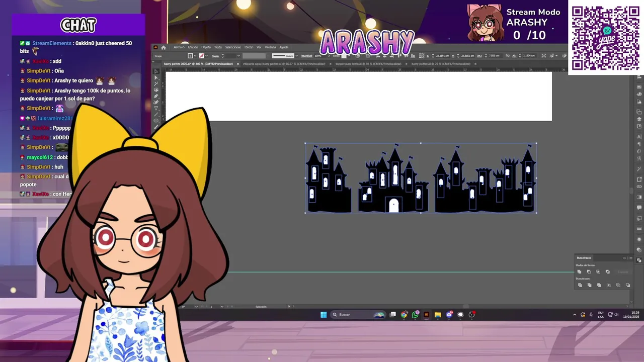
Task: Open File Explorer from taskbar
Action: 438,315
